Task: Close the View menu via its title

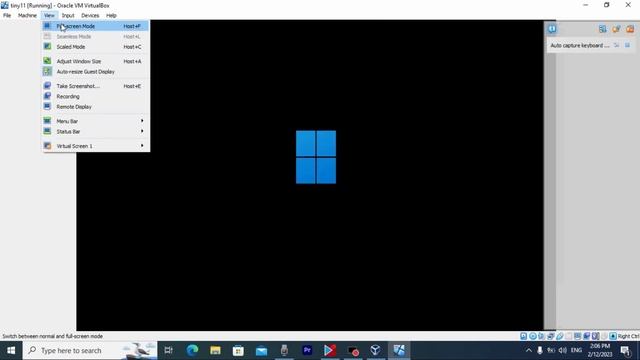Action: coord(49,16)
